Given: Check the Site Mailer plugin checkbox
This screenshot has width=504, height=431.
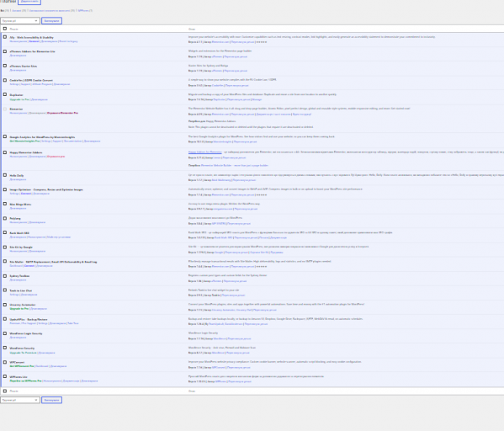Looking at the screenshot, I should [5, 262].
